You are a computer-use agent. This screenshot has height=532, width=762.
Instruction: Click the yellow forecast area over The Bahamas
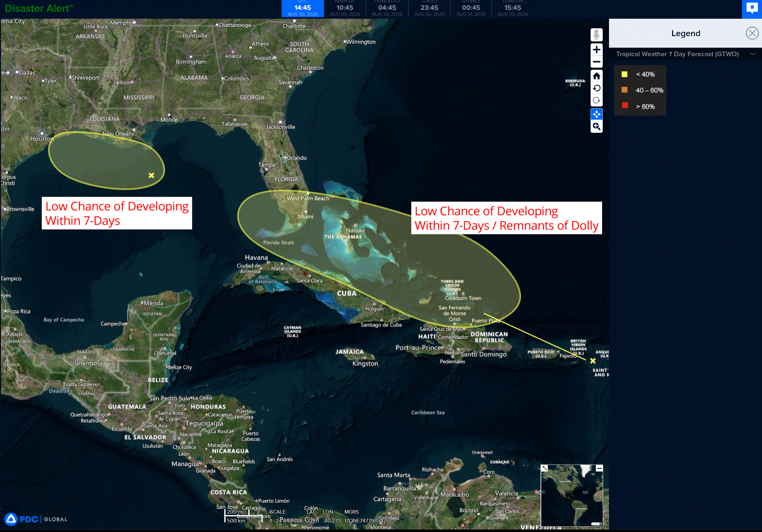point(379,259)
